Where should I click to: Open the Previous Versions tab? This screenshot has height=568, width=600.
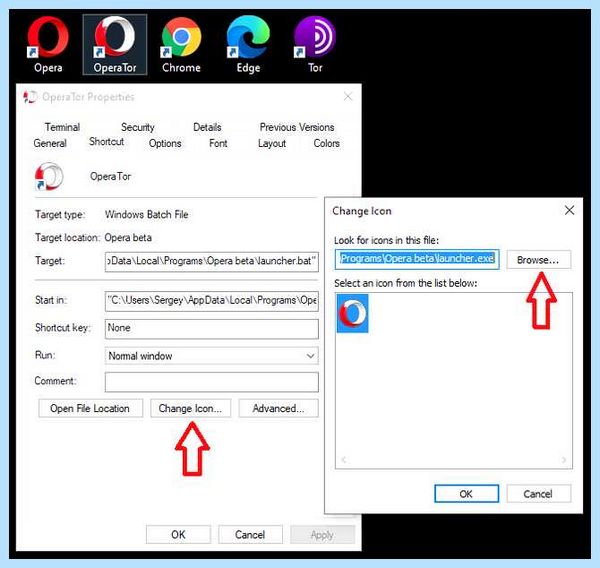pos(297,127)
